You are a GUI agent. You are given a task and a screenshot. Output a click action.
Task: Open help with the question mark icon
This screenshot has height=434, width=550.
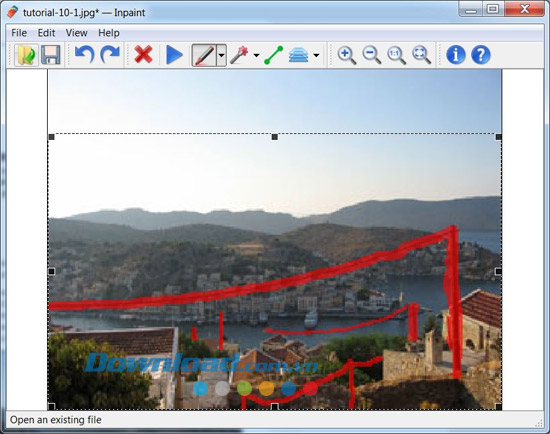(x=481, y=55)
